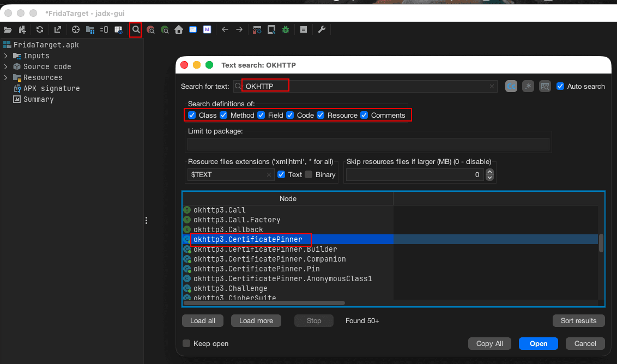Click the table with eye toolbar icon
Viewport: 617px width, 364px height.
tap(118, 29)
